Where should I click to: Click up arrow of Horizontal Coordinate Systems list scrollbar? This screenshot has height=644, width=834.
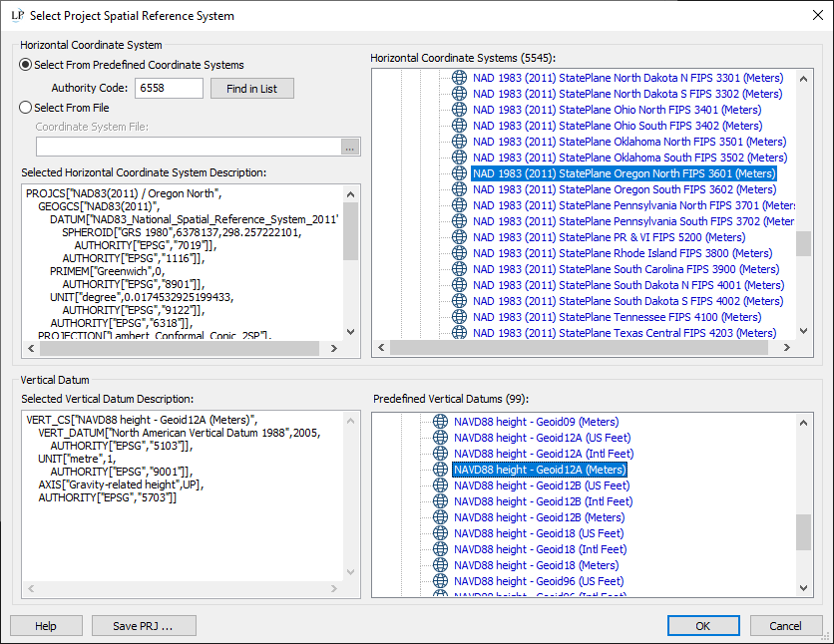tap(804, 79)
